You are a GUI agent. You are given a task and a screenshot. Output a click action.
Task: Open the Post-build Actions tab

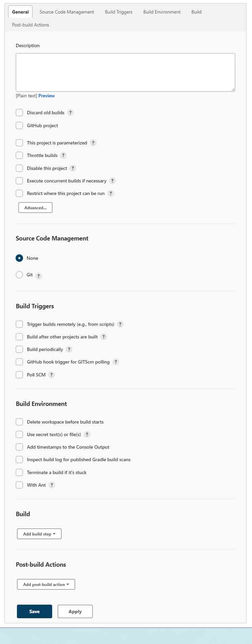point(30,25)
